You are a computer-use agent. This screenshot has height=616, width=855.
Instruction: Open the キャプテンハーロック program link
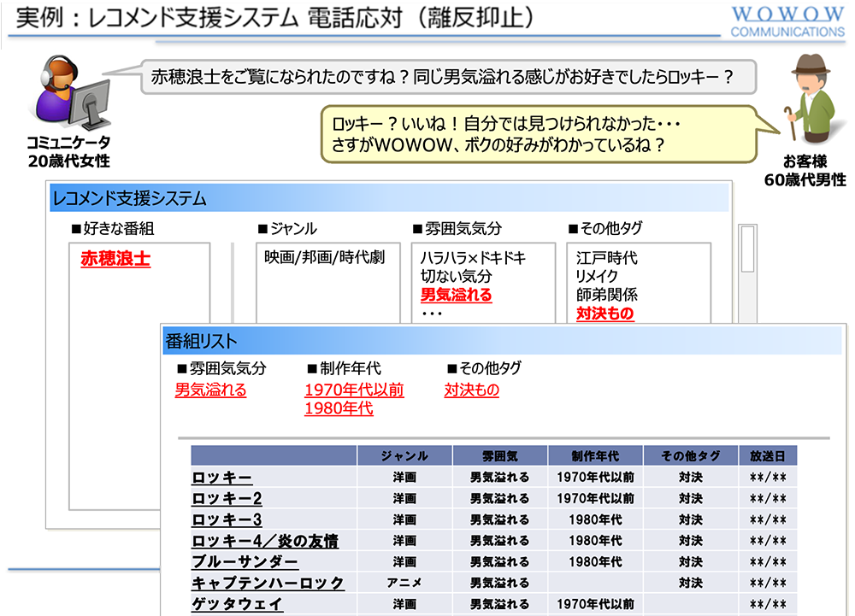click(268, 584)
